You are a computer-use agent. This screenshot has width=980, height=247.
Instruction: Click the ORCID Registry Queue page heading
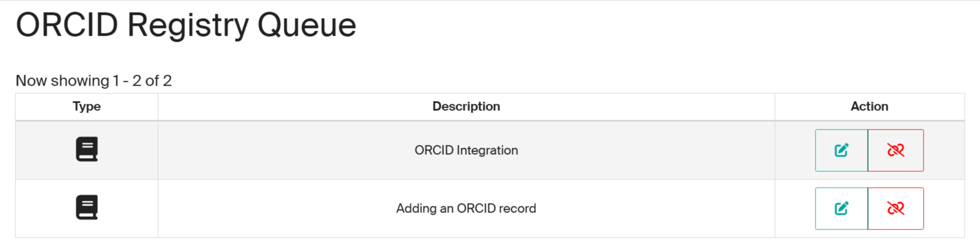(x=186, y=25)
